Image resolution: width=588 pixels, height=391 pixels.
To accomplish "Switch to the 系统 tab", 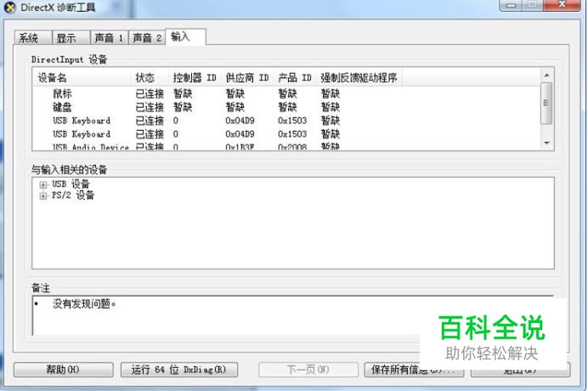I will coord(32,38).
